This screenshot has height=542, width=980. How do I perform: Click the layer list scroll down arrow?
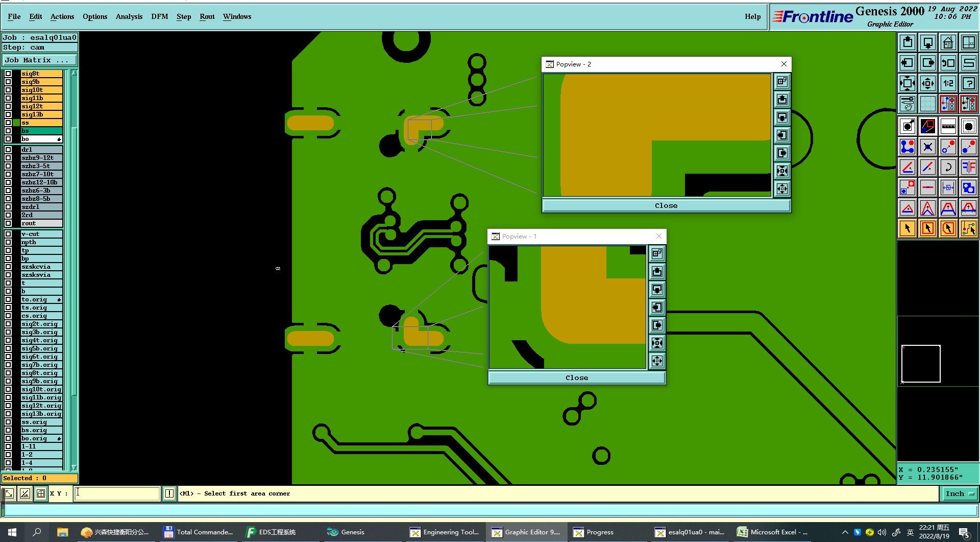[74, 467]
